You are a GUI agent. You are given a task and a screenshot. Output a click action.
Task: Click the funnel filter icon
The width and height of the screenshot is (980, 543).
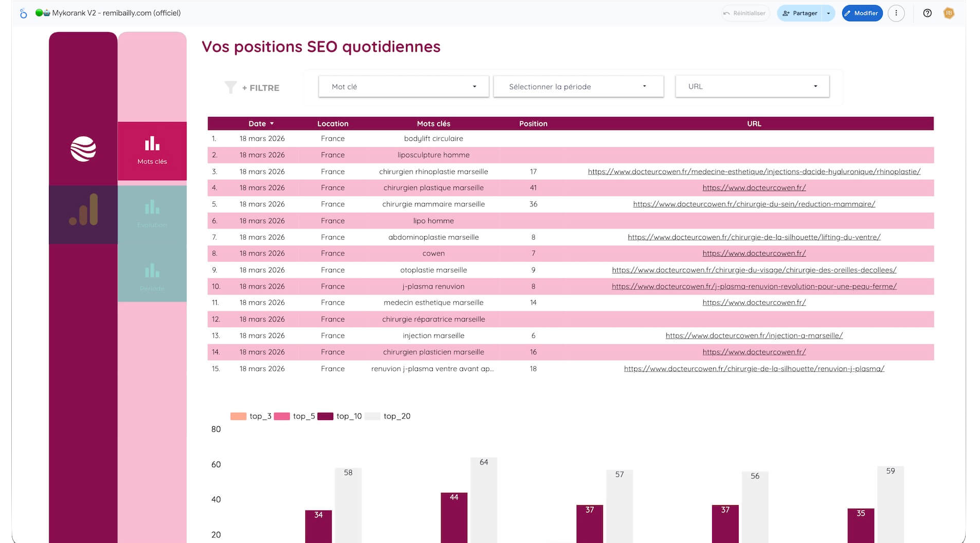[231, 88]
